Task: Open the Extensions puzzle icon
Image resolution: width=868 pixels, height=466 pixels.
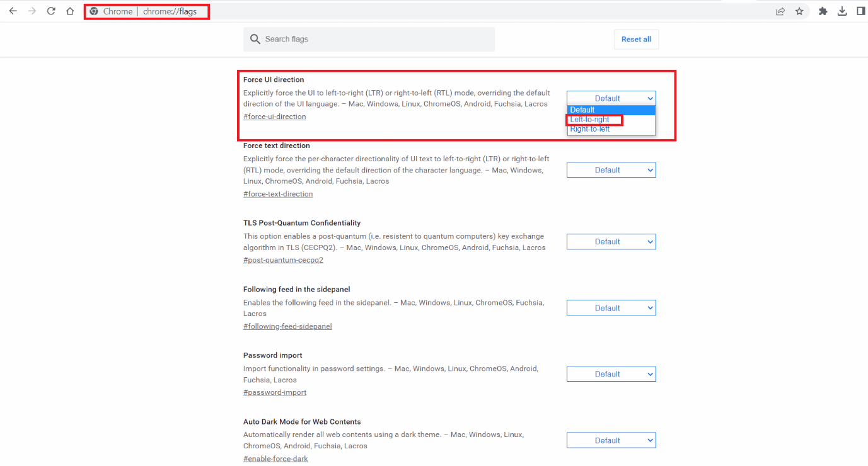Action: 823,11
